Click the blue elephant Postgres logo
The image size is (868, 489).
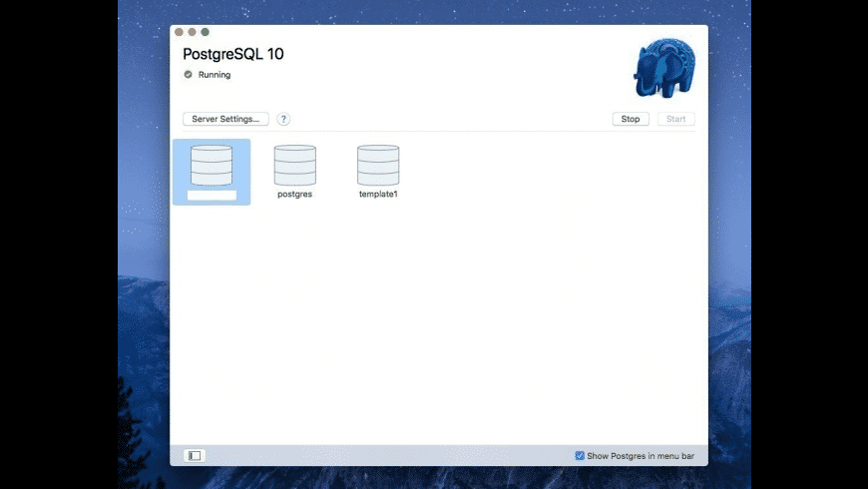point(664,68)
